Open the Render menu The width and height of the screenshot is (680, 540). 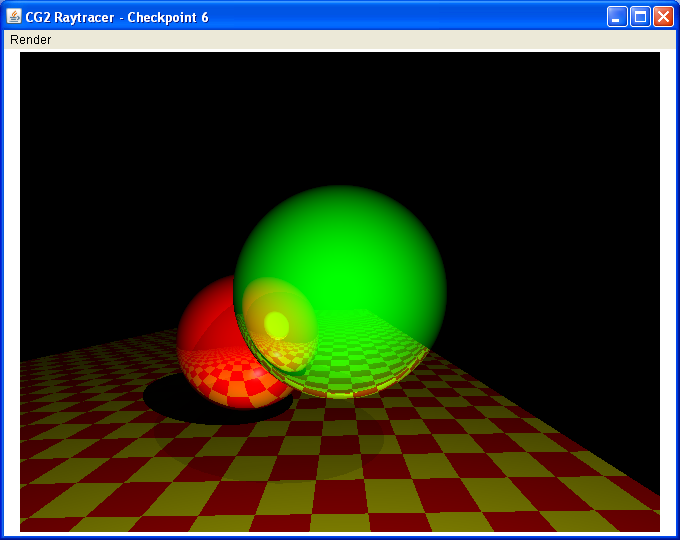click(x=30, y=40)
